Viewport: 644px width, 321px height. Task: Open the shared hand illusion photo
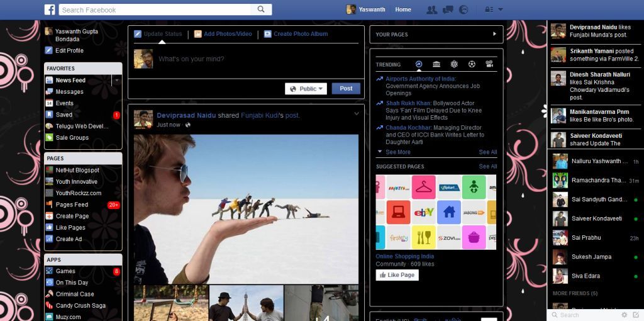tap(246, 209)
